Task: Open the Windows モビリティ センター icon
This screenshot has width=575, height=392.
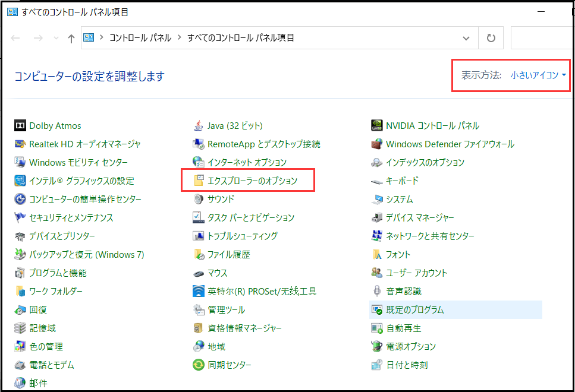Action: pos(20,162)
